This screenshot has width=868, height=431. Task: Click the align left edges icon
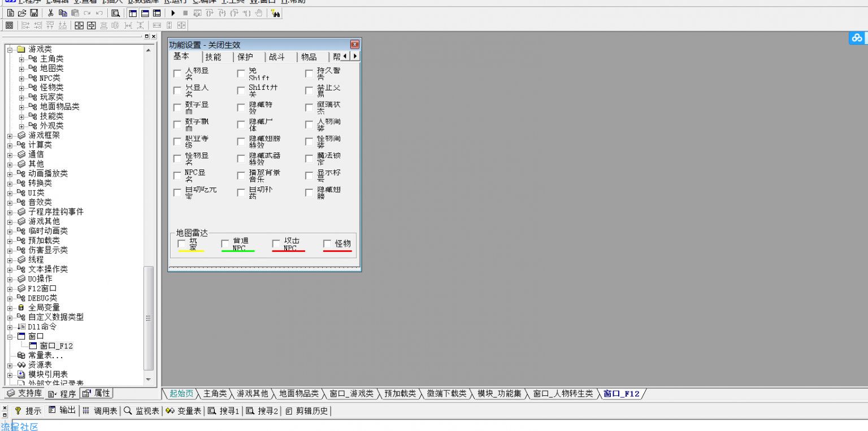[25, 25]
